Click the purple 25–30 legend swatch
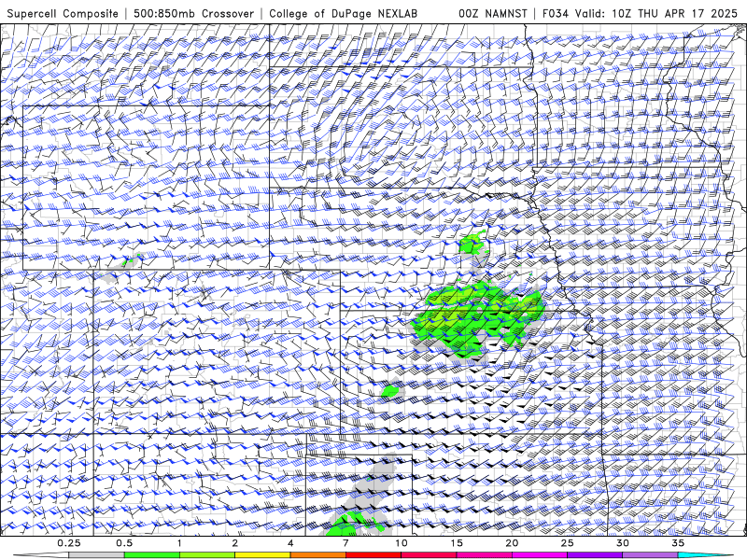This screenshot has width=747, height=560. [595, 555]
